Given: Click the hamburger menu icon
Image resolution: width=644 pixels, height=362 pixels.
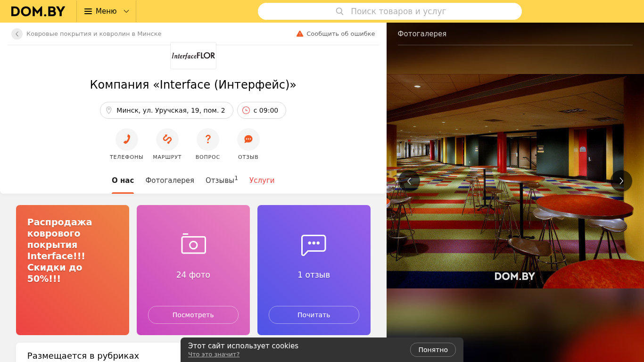Looking at the screenshot, I should click(x=88, y=11).
